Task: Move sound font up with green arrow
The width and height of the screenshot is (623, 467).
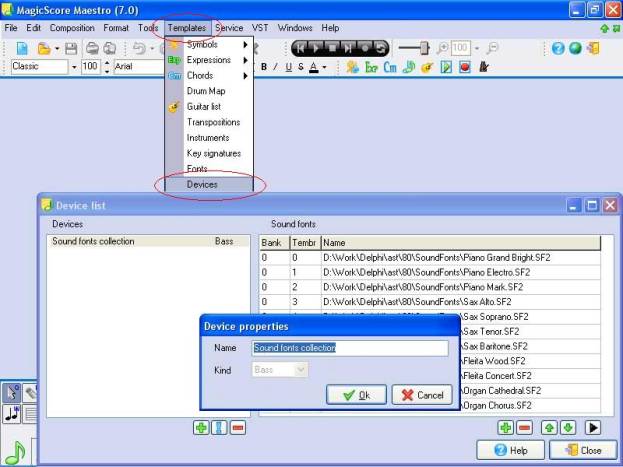Action: click(x=549, y=428)
